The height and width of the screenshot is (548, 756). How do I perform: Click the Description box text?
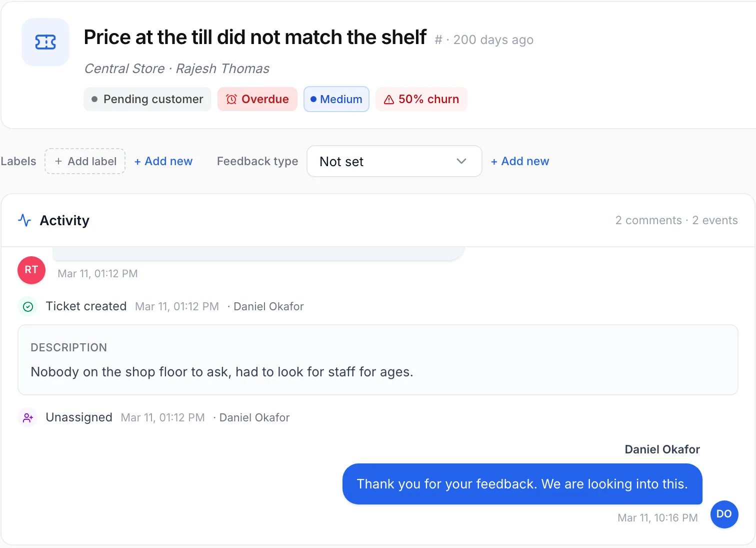(222, 372)
